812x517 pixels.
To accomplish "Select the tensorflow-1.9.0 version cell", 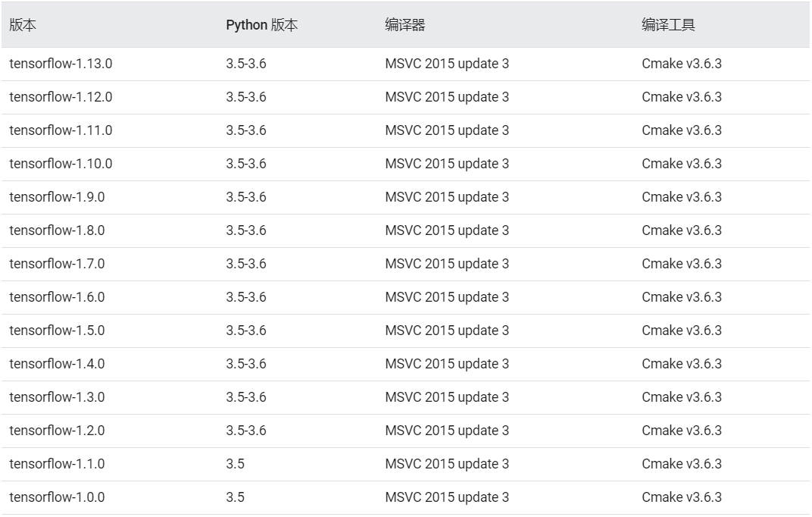I will (57, 197).
